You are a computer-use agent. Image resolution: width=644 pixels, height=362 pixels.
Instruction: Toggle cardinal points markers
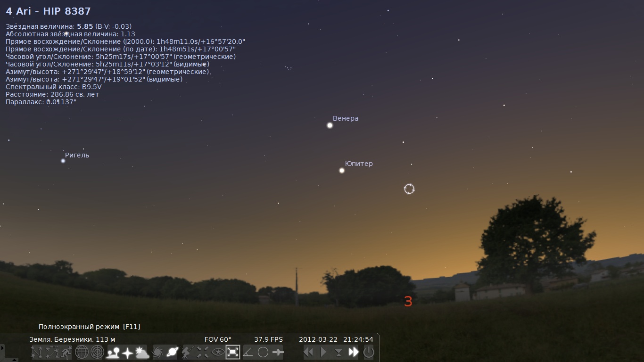click(127, 352)
